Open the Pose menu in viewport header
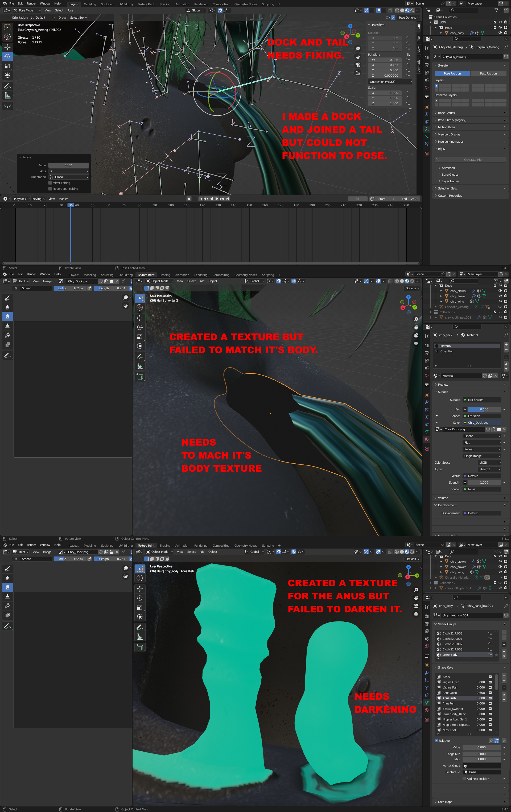This screenshot has height=812, width=511. 70,10
